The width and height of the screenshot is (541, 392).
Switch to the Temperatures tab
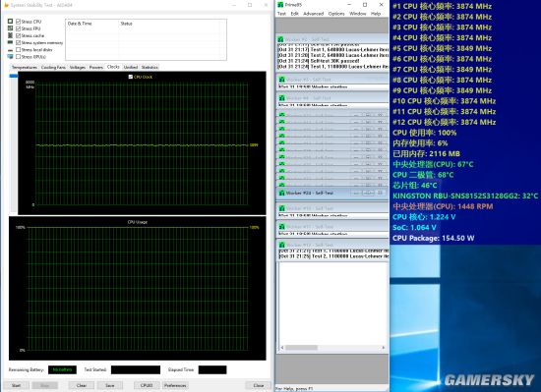[25, 67]
